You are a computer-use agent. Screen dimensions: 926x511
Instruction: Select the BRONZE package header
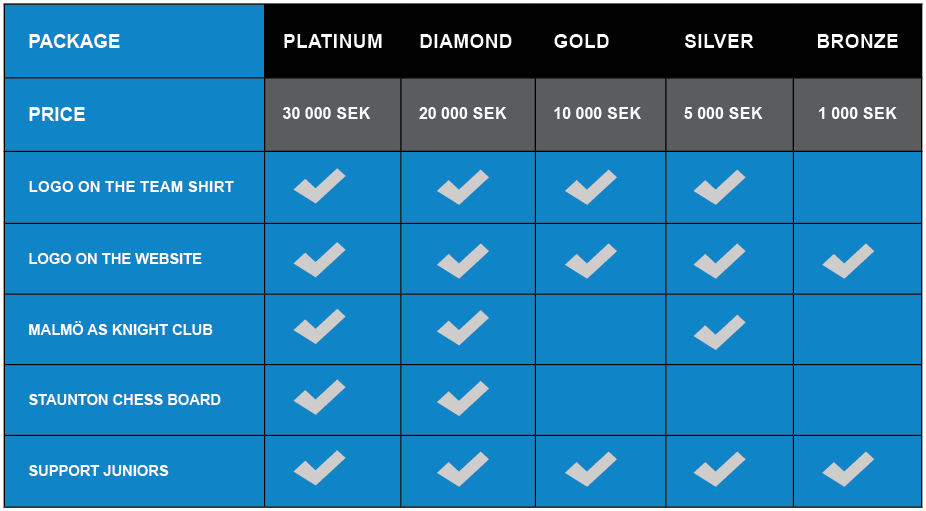[857, 41]
